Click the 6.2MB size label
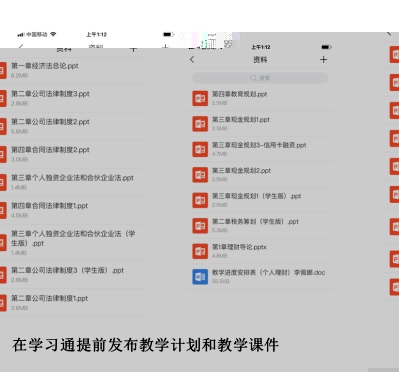 (19, 76)
